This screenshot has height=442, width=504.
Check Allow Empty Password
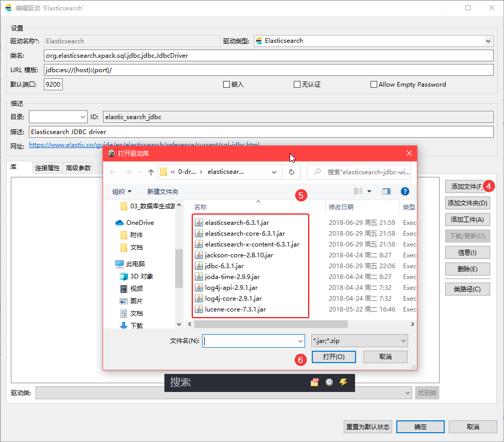pos(373,84)
